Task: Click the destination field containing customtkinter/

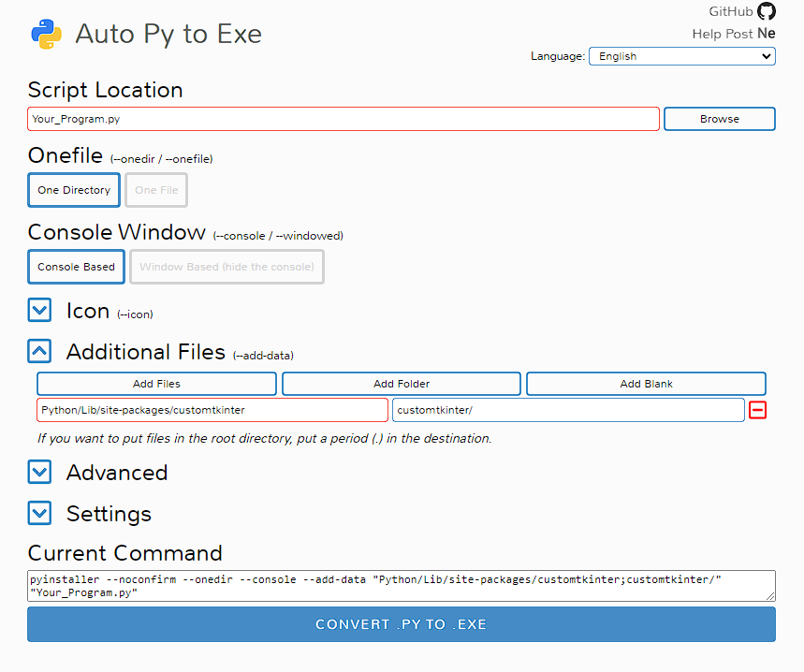Action: click(568, 410)
